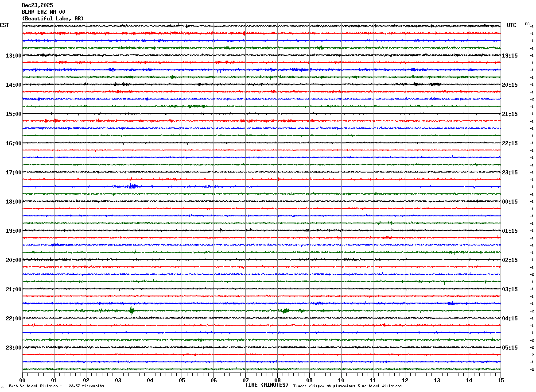Select the 13:00 CST row label

coord(13,56)
